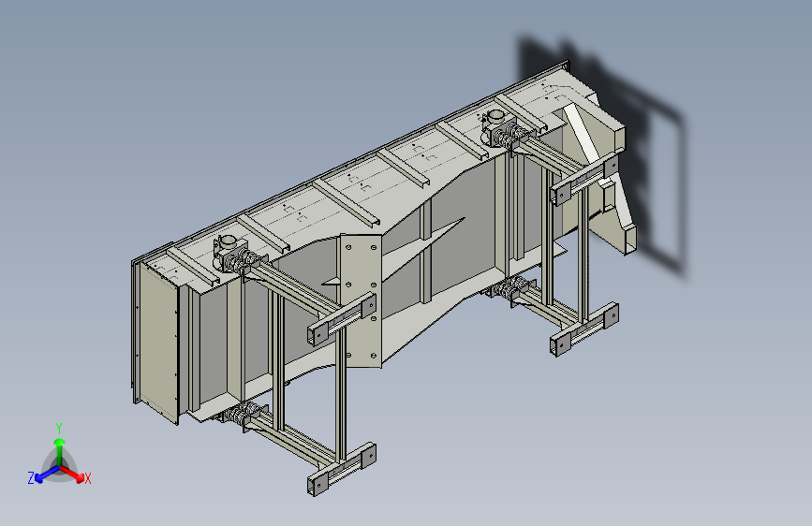Click the red X axis arrow on triad
This screenshot has height=526, width=812.
[72, 474]
